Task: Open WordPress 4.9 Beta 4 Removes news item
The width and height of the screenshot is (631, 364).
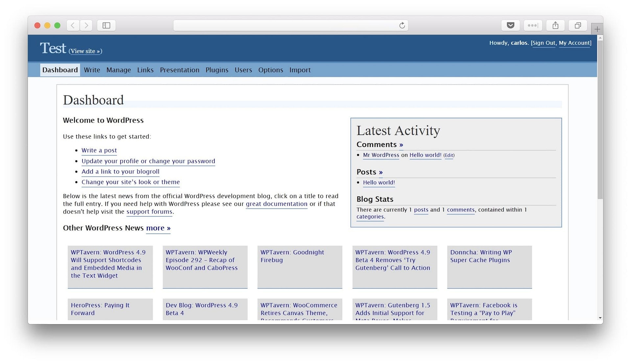Action: pyautogui.click(x=395, y=267)
